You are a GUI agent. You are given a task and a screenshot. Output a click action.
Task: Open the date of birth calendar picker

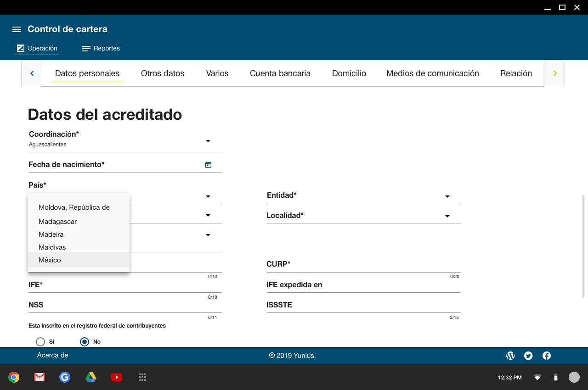208,165
